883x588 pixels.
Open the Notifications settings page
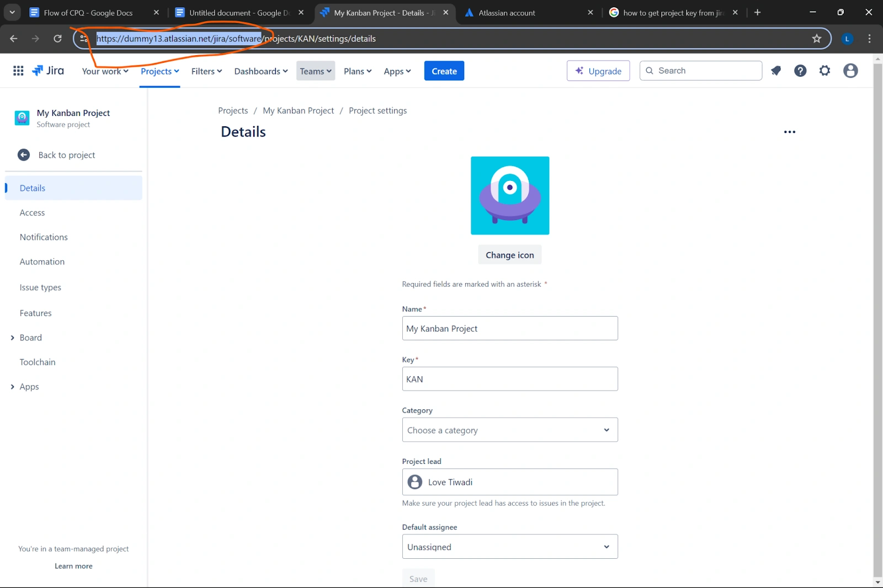pyautogui.click(x=44, y=237)
